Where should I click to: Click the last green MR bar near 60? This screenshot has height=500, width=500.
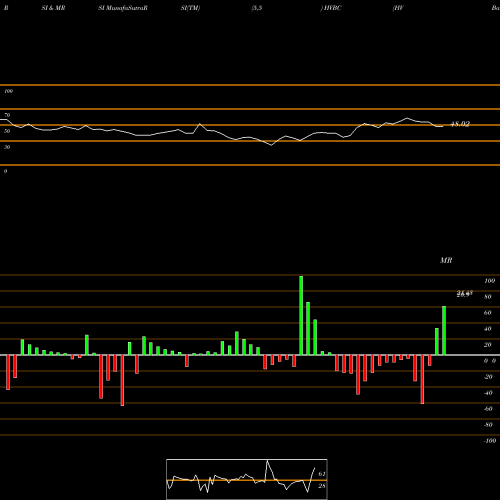click(x=444, y=330)
